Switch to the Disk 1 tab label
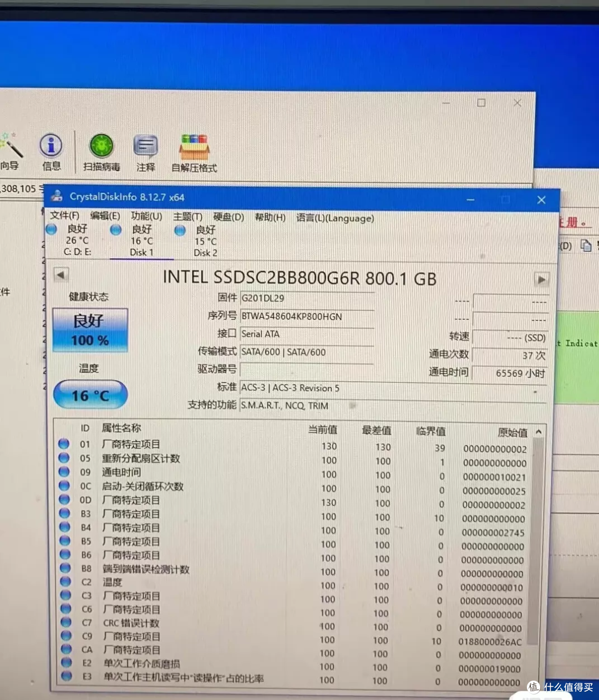This screenshot has width=599, height=700. coord(141,252)
